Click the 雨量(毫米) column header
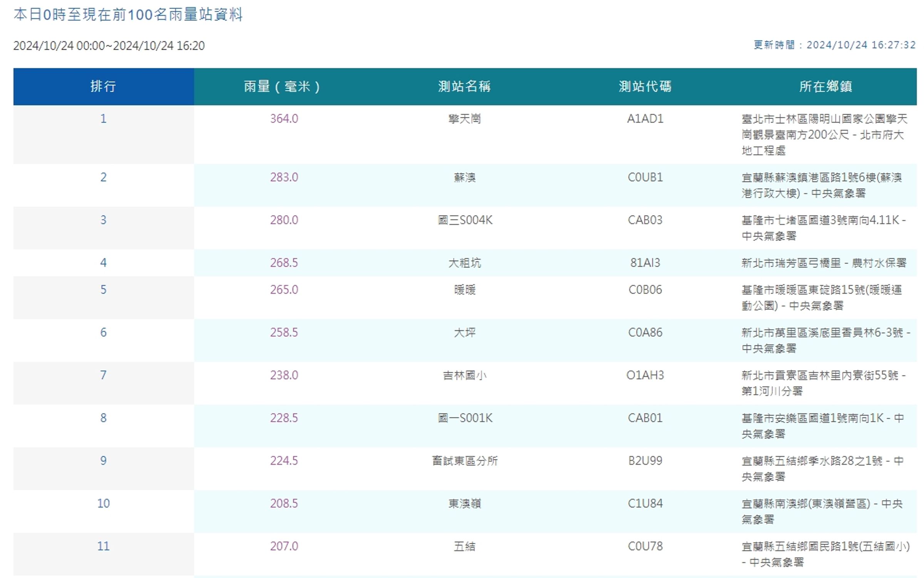 [x=284, y=86]
